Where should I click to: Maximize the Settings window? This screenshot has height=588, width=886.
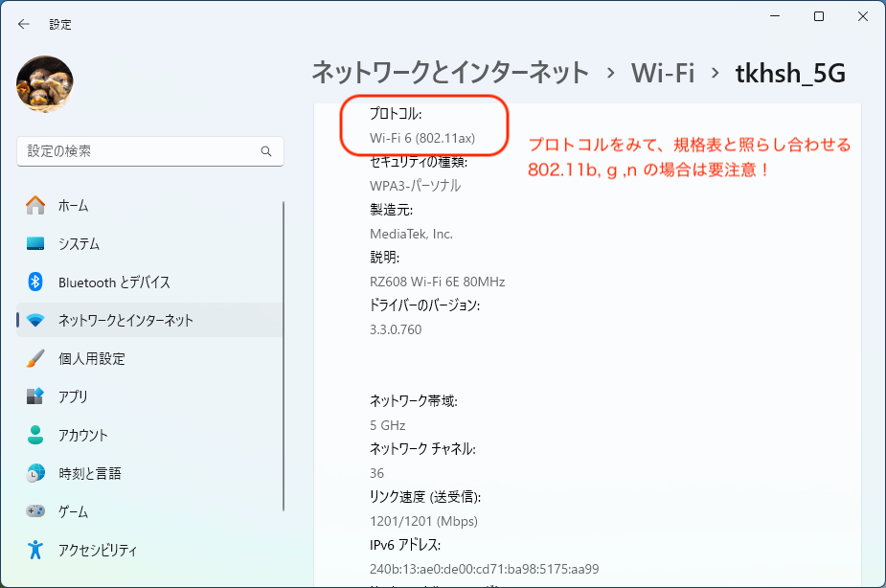click(x=819, y=16)
